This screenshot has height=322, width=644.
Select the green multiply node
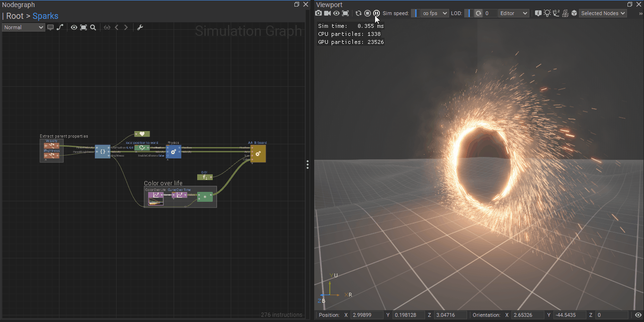tap(205, 197)
